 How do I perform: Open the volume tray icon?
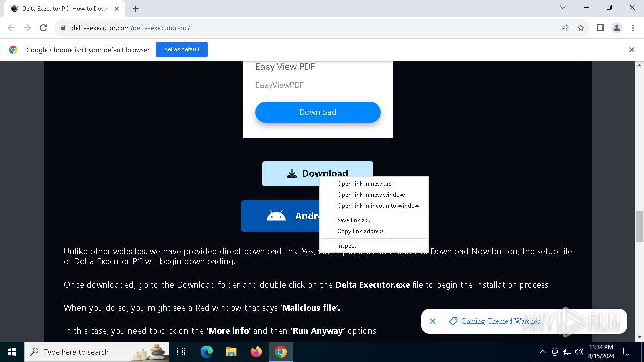(x=579, y=352)
